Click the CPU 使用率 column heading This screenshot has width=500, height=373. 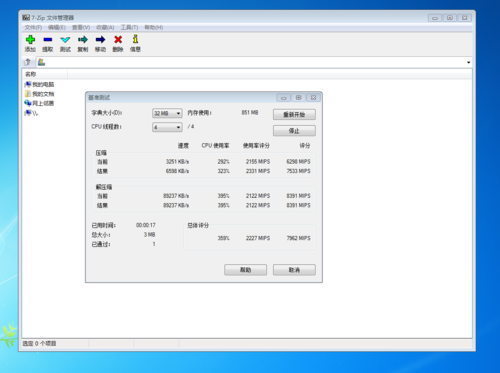(x=215, y=145)
